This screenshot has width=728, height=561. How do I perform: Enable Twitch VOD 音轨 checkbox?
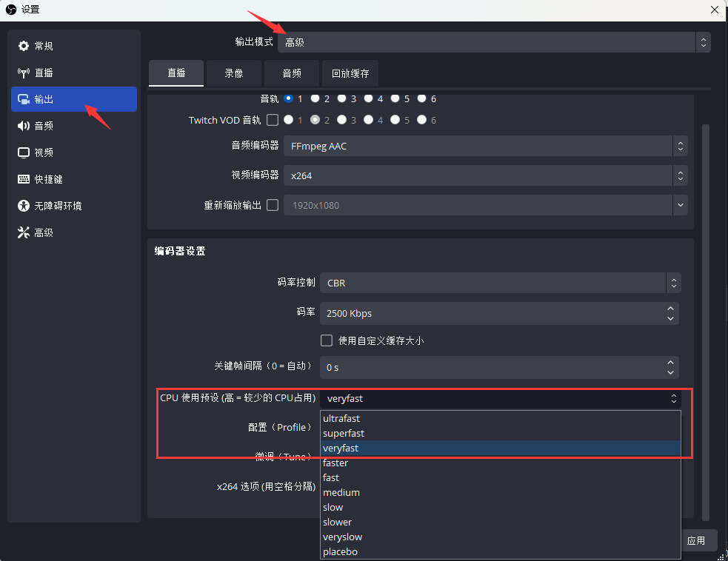[x=273, y=119]
